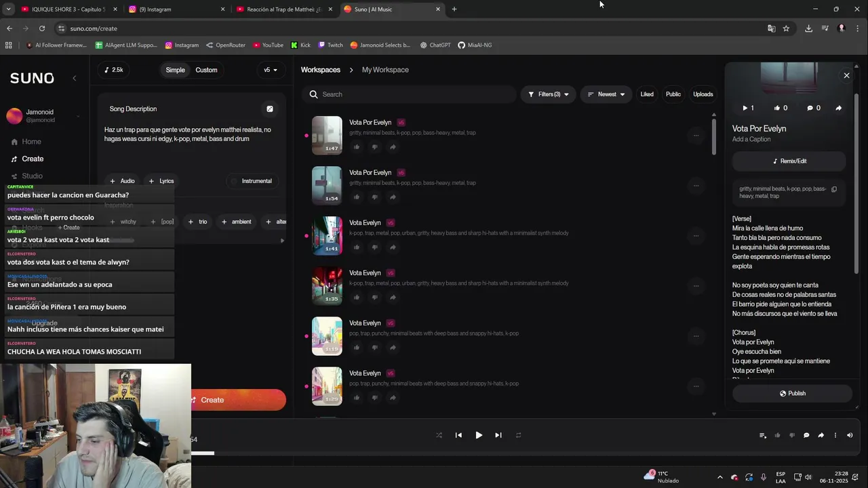
Task: Click the Remix/Edit button
Action: point(789,161)
